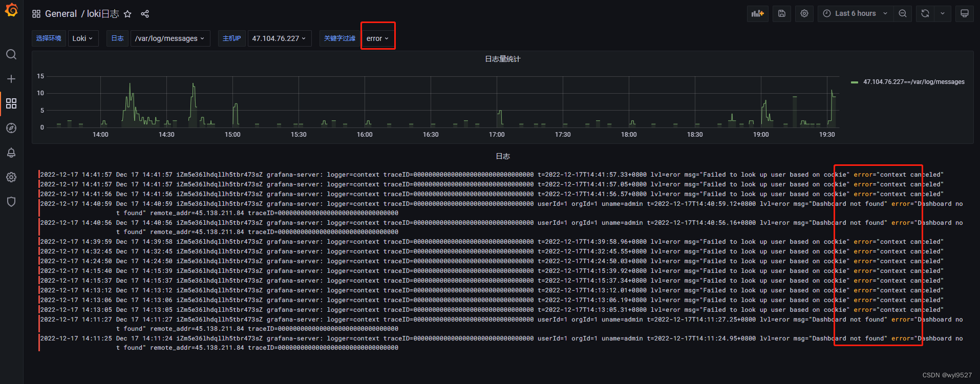Click the Add panel icon
The image size is (980, 384).
point(757,14)
